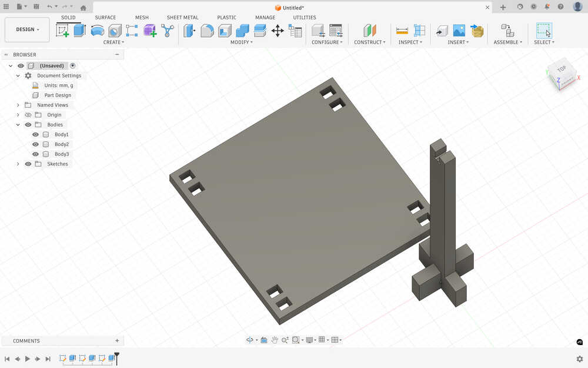Undo the last action

pyautogui.click(x=49, y=6)
